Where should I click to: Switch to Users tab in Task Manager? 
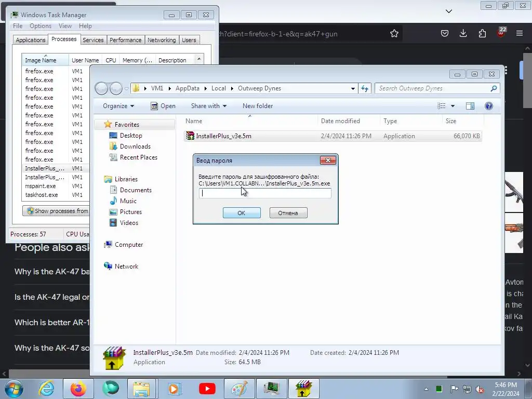(x=189, y=40)
